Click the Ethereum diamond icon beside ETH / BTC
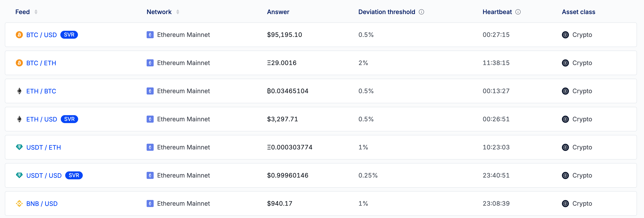Screen dimensions: 644x218 19,91
